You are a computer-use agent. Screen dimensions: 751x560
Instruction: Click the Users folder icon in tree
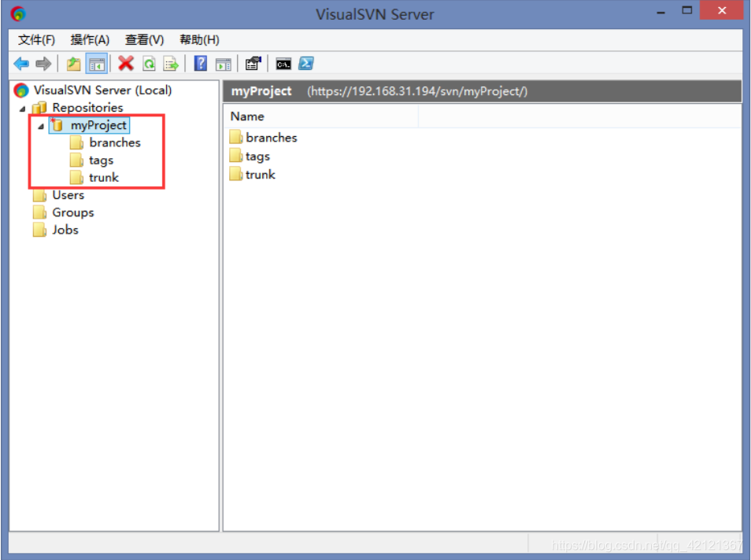tap(39, 195)
